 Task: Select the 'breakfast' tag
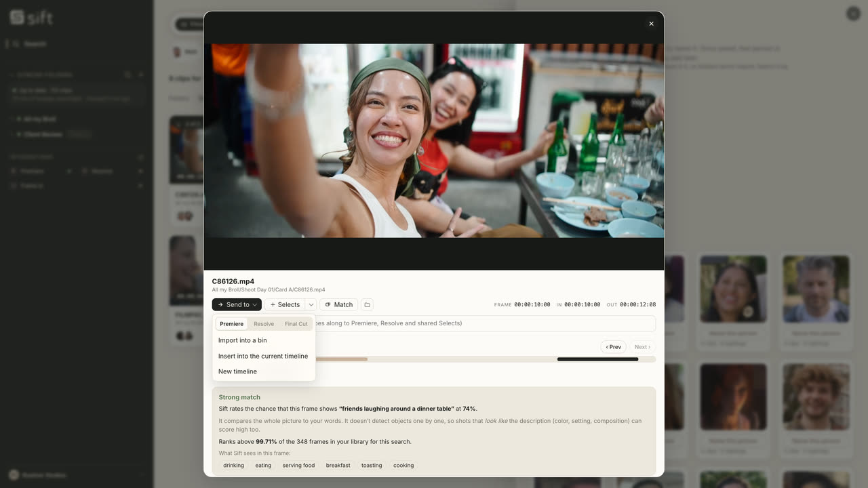[338, 466]
